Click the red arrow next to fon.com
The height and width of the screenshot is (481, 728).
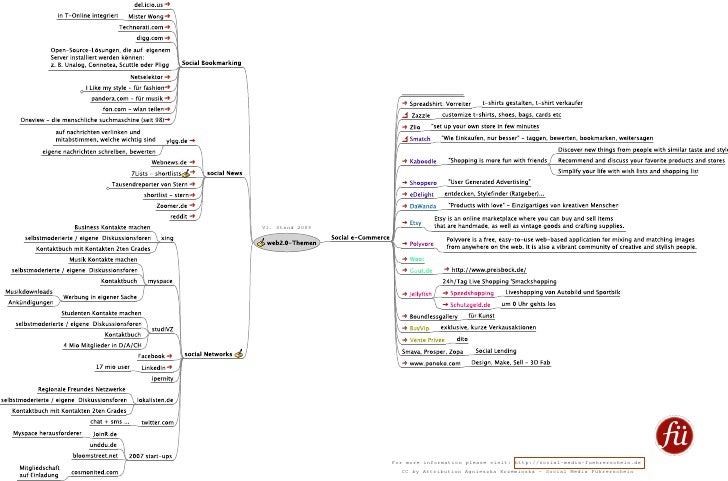pyautogui.click(x=167, y=109)
